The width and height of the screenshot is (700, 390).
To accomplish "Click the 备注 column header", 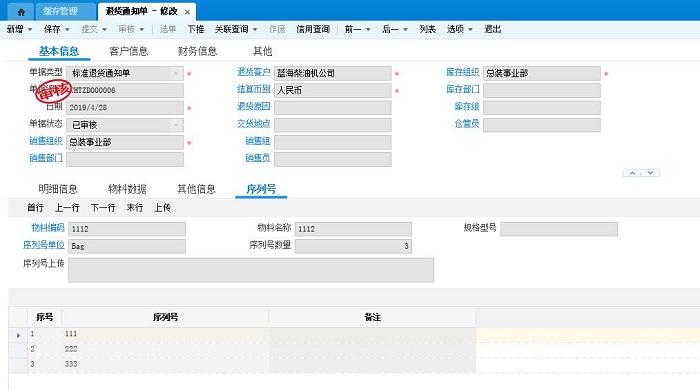I will tap(372, 317).
